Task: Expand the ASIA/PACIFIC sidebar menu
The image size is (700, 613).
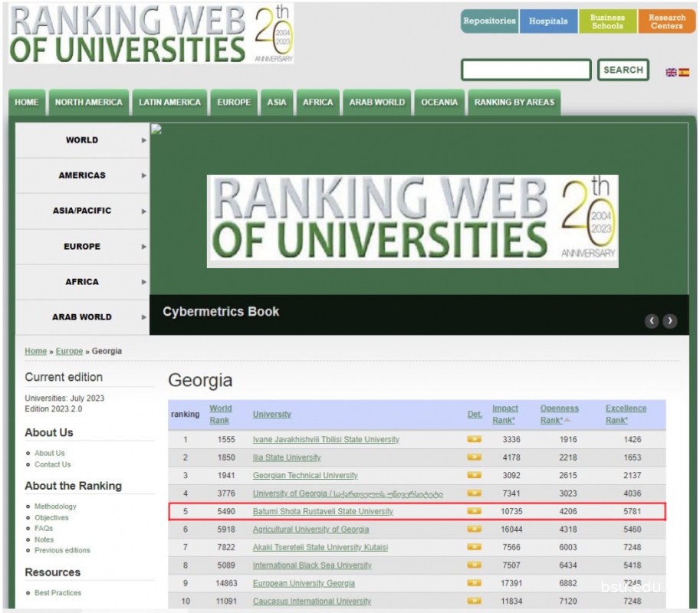Action: (x=82, y=211)
